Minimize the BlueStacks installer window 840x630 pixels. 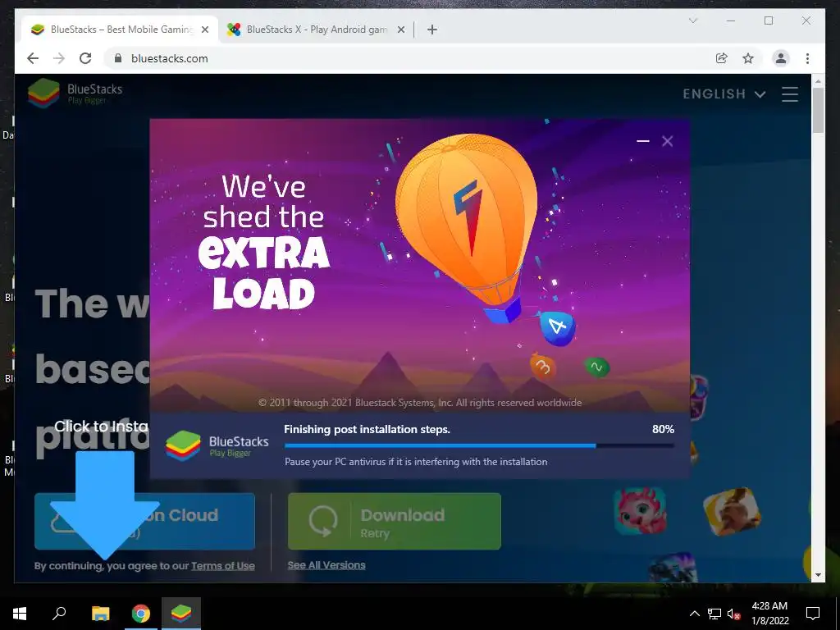[643, 141]
